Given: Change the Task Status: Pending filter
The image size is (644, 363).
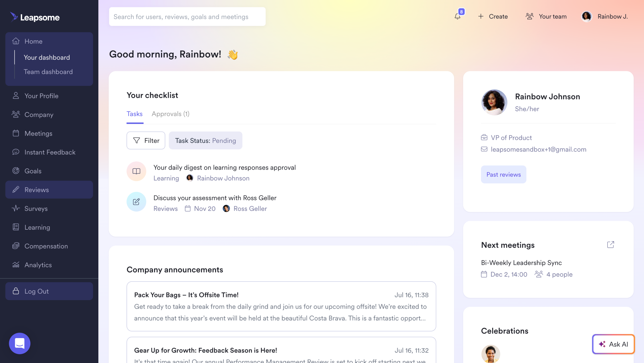Looking at the screenshot, I should (x=205, y=141).
